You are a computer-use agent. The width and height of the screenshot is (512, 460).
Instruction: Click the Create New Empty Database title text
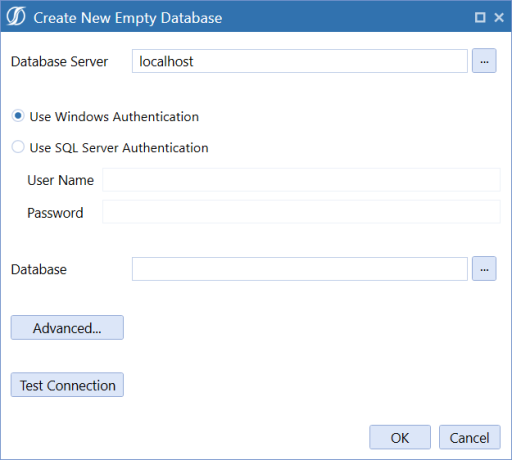click(128, 18)
